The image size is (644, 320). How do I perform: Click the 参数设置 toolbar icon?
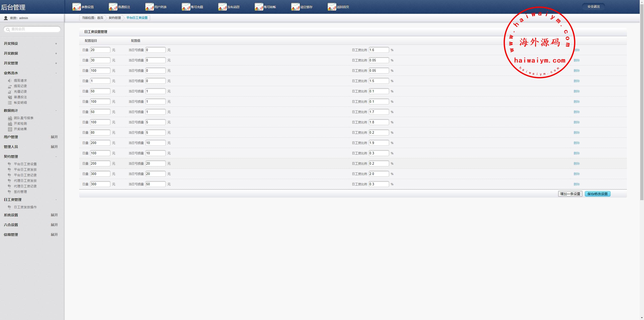tap(76, 7)
